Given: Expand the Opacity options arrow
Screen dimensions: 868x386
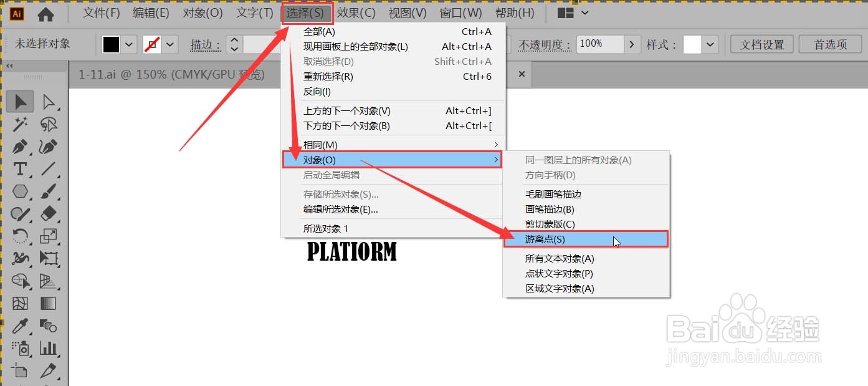Looking at the screenshot, I should click(632, 44).
